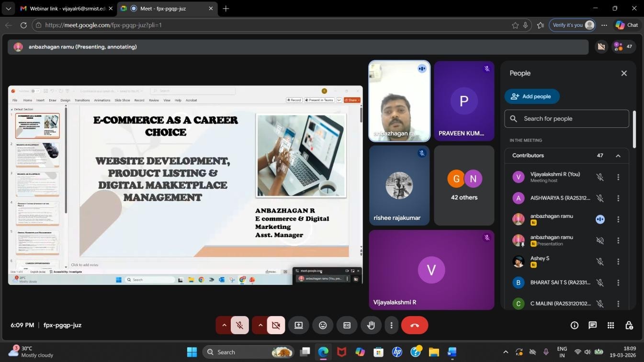
Task: Open Microsoft Edge from taskbar
Action: tap(323, 352)
